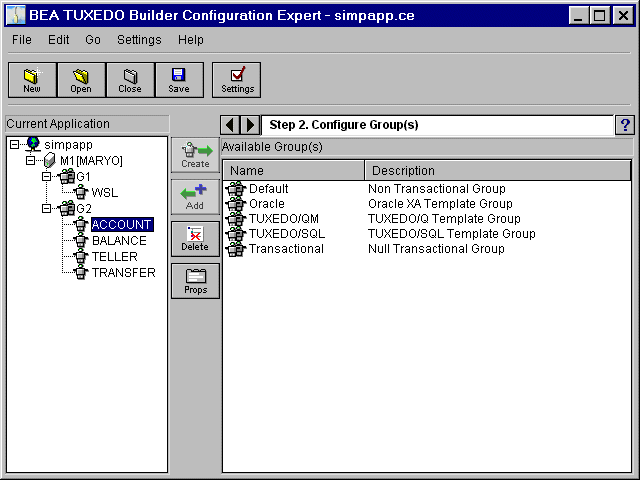Screen dimensions: 640x480
Task: Click the Oracle group icon in list
Action: pos(236,204)
